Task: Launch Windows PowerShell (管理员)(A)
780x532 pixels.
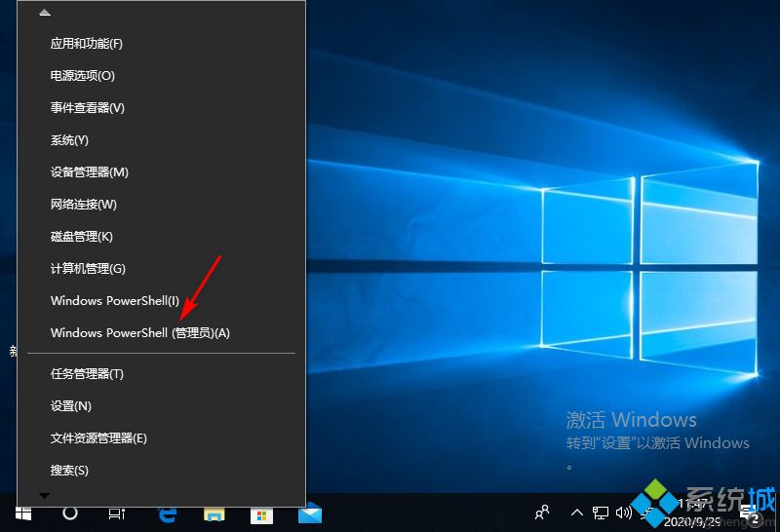Action: point(161,333)
